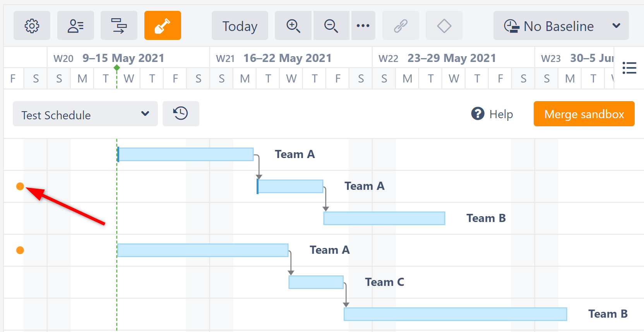Open the Gantt settings gear

32,26
